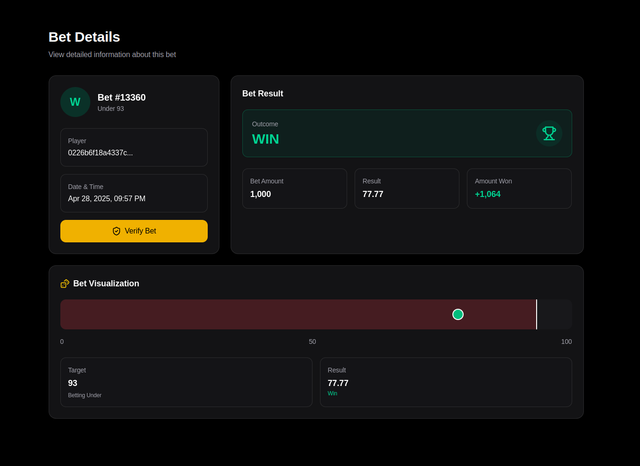The height and width of the screenshot is (466, 640).
Task: Click the Bet Amount 1,000 card
Action: click(x=295, y=188)
